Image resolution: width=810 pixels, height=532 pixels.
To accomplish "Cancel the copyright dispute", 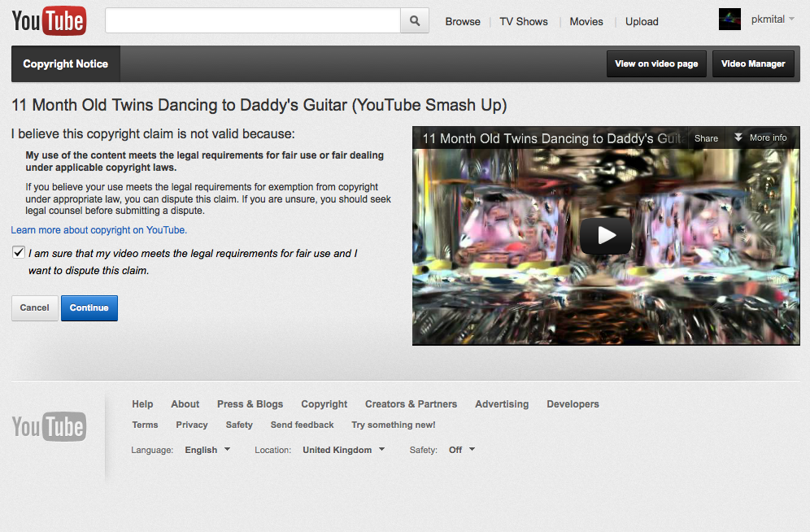I will (35, 308).
